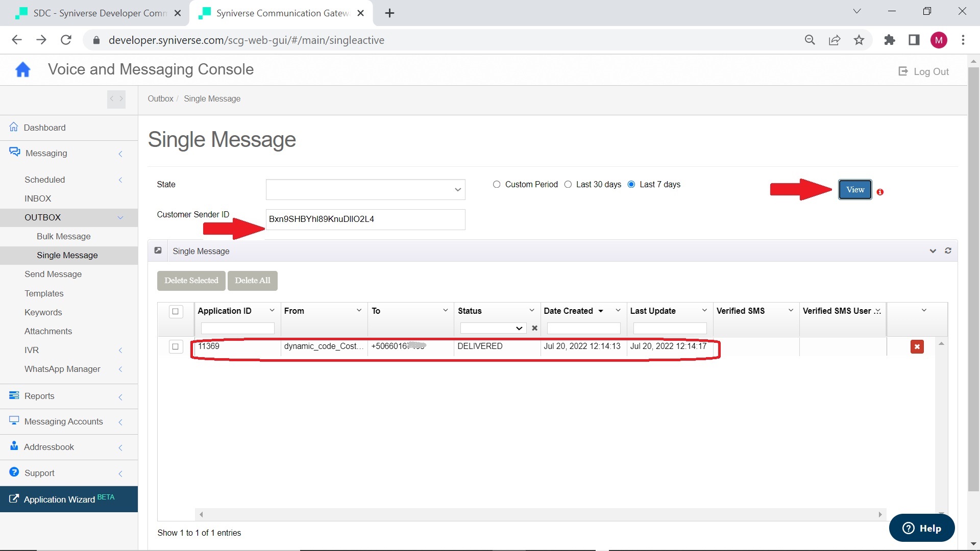The width and height of the screenshot is (980, 551).
Task: Select the Custom Period radio option
Action: [x=497, y=185]
